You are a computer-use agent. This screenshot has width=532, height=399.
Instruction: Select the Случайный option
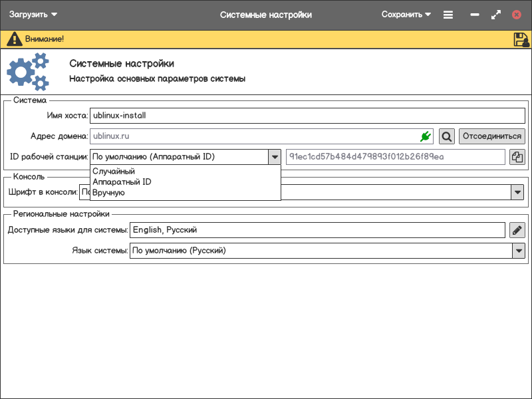tap(114, 172)
